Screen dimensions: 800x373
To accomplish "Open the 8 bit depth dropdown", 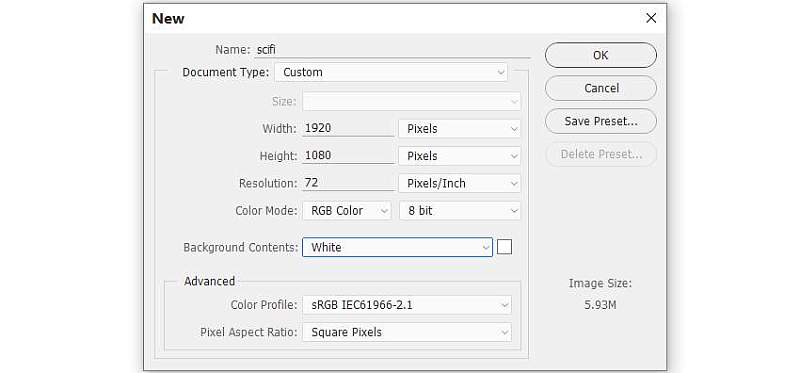I will coord(459,211).
